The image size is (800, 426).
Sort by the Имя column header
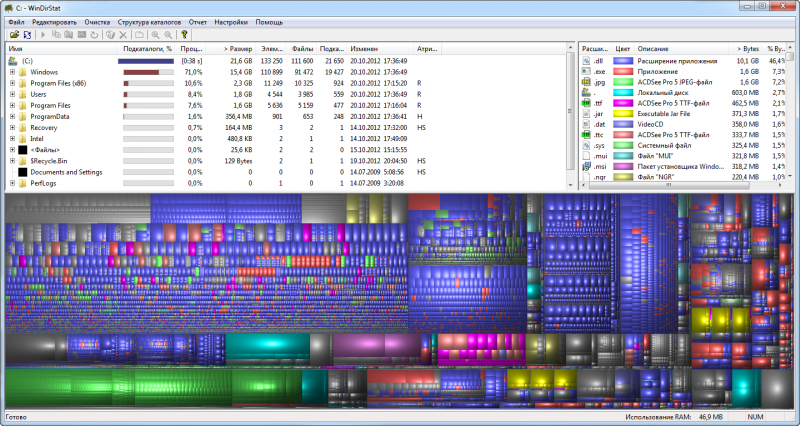[62, 48]
